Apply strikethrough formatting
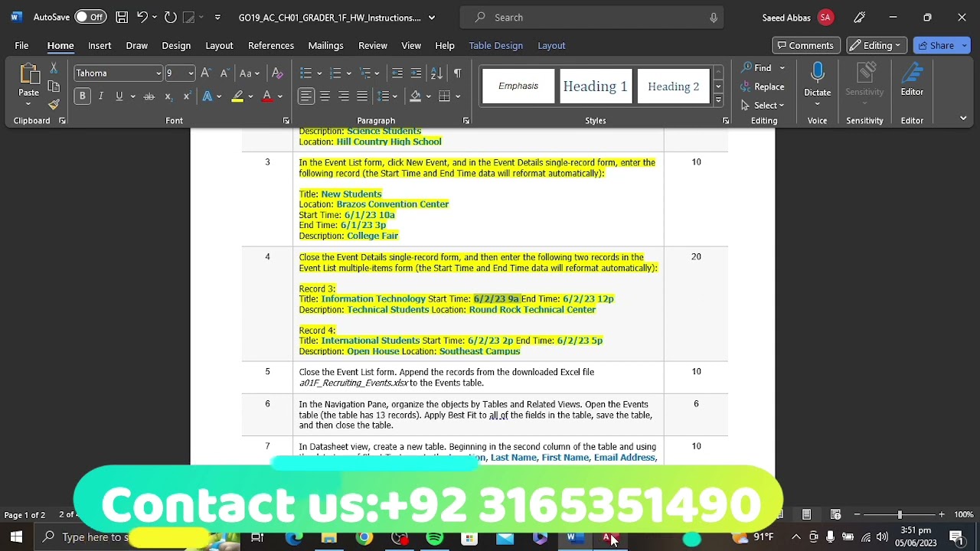This screenshot has height=551, width=980. pyautogui.click(x=149, y=96)
